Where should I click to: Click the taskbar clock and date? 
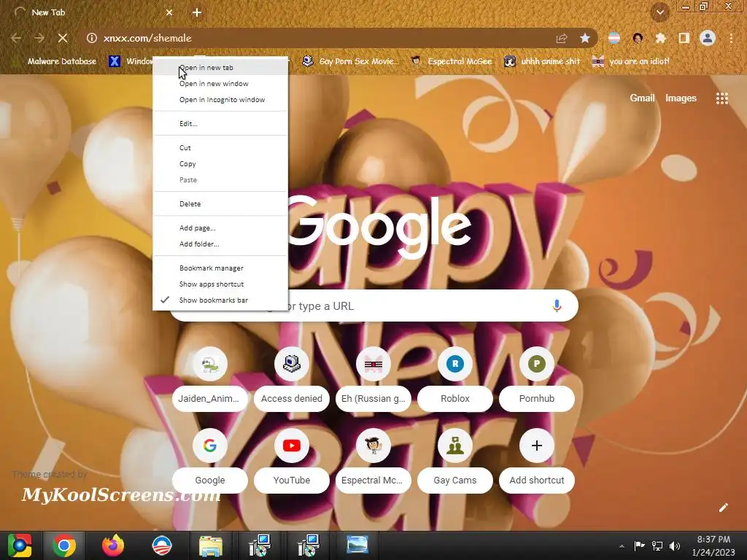713,545
